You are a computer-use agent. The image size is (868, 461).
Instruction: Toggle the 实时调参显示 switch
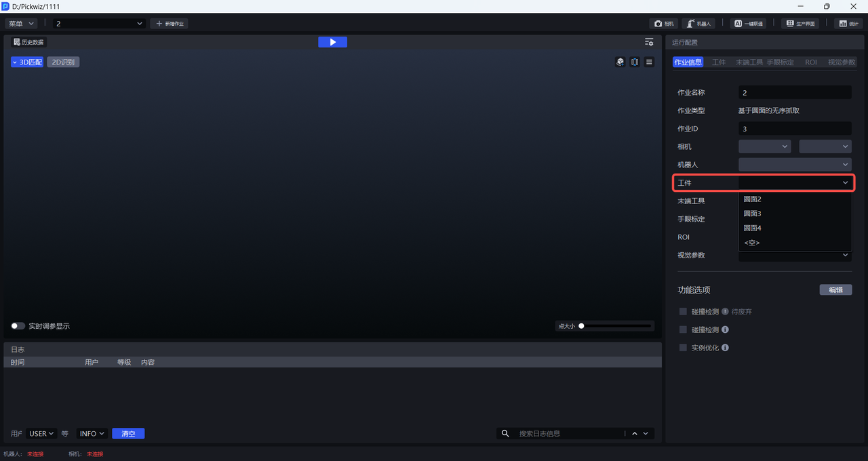(x=18, y=326)
